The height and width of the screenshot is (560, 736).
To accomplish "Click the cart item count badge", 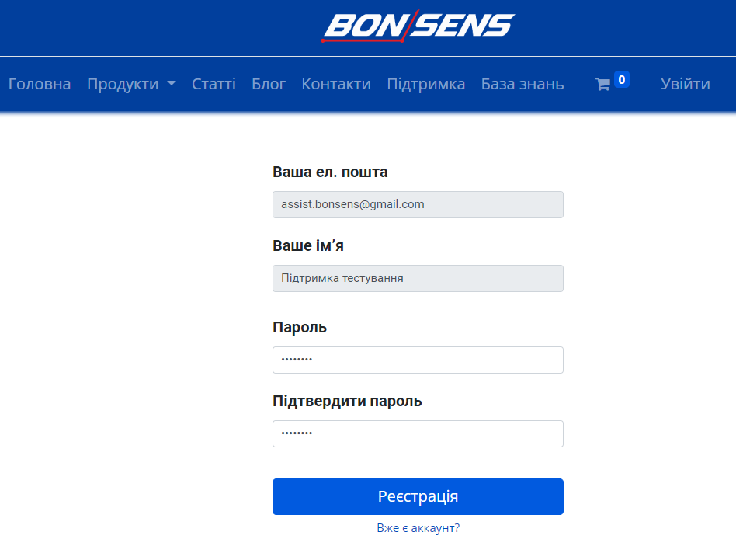I will (621, 79).
